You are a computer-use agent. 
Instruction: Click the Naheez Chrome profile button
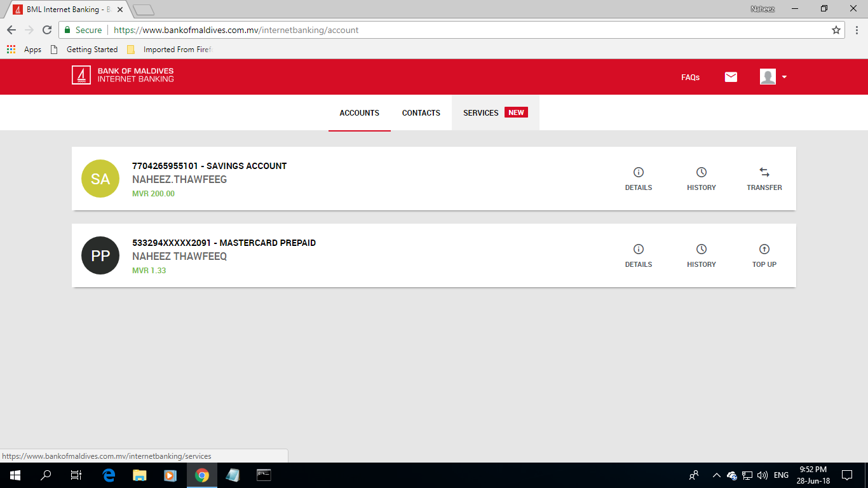(763, 9)
